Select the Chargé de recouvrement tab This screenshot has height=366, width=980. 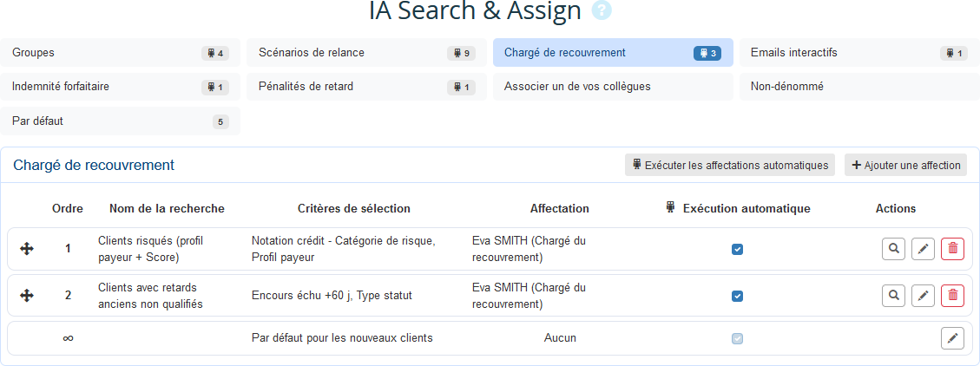[x=613, y=53]
